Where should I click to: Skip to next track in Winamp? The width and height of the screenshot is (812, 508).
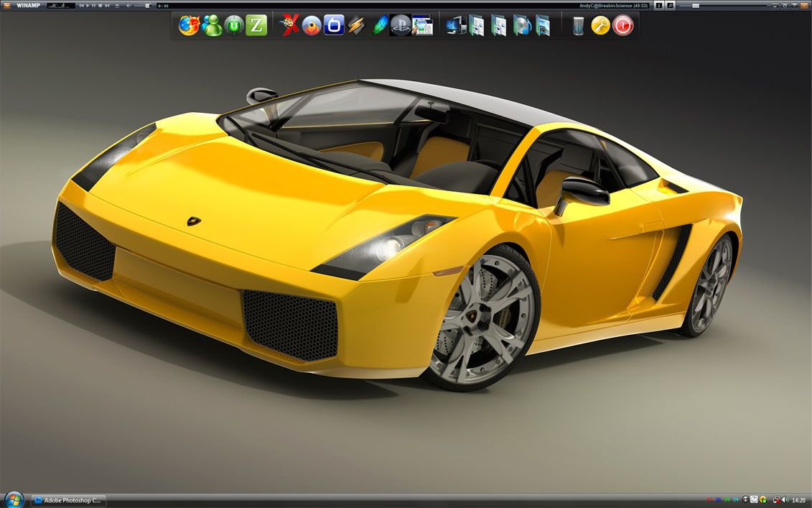pos(107,6)
